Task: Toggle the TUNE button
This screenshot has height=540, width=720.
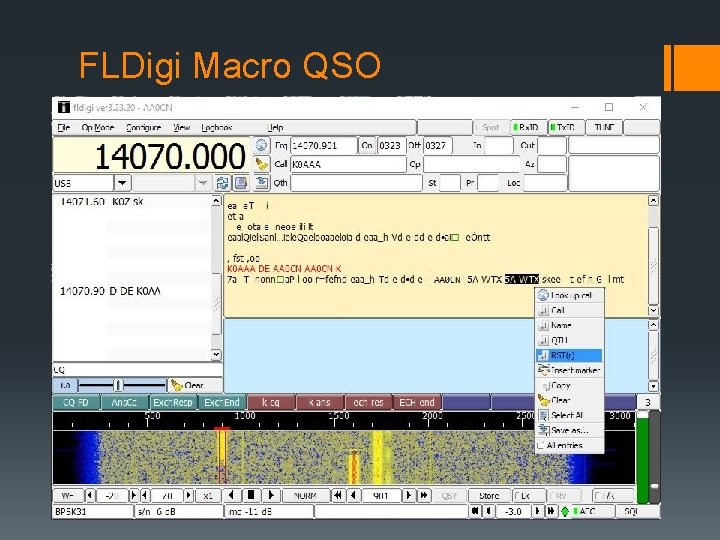Action: point(604,127)
